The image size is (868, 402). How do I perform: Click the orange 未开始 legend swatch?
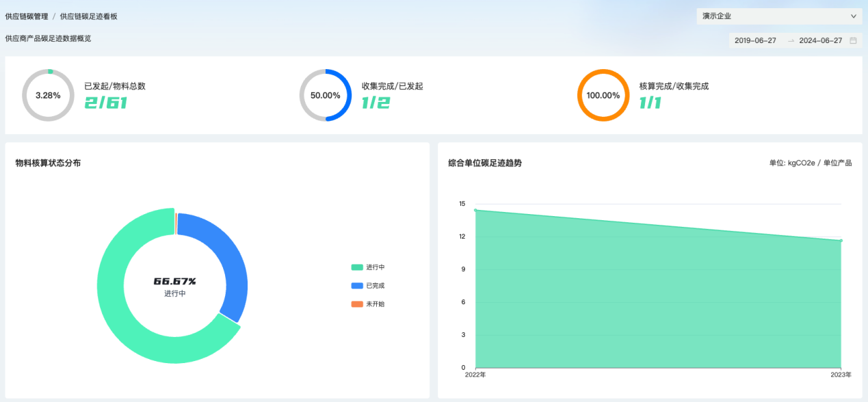tap(357, 304)
